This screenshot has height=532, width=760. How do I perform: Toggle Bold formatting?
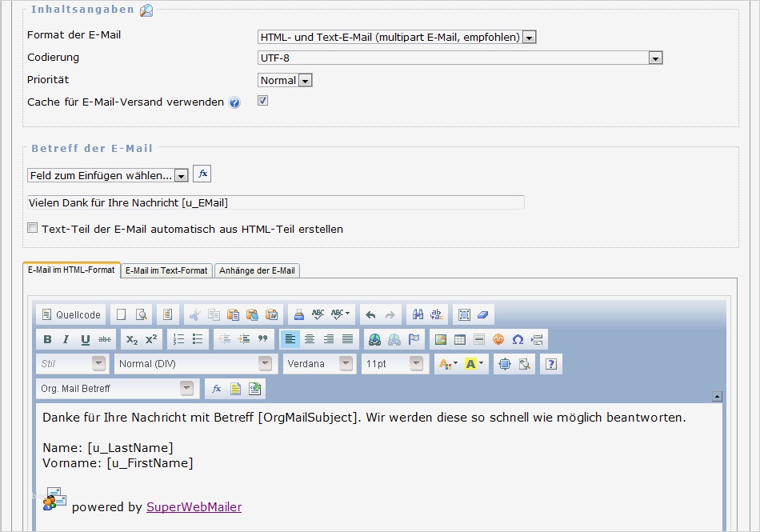[x=47, y=339]
